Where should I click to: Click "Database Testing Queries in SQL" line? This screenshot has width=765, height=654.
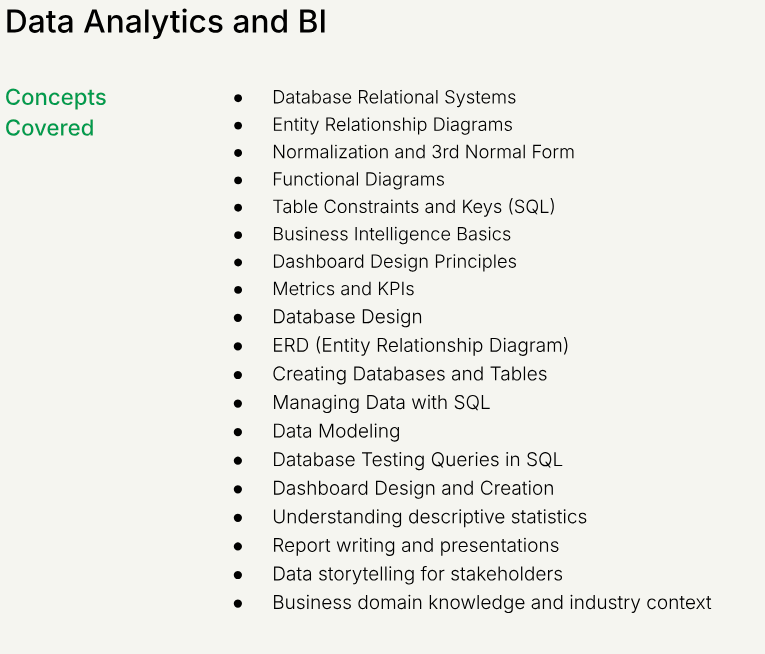[x=417, y=460]
